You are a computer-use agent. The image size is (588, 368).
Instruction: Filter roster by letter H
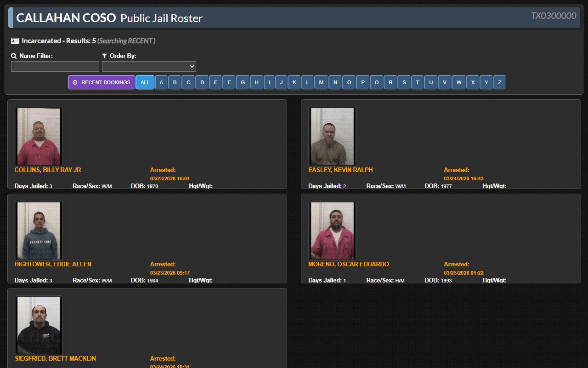[257, 82]
